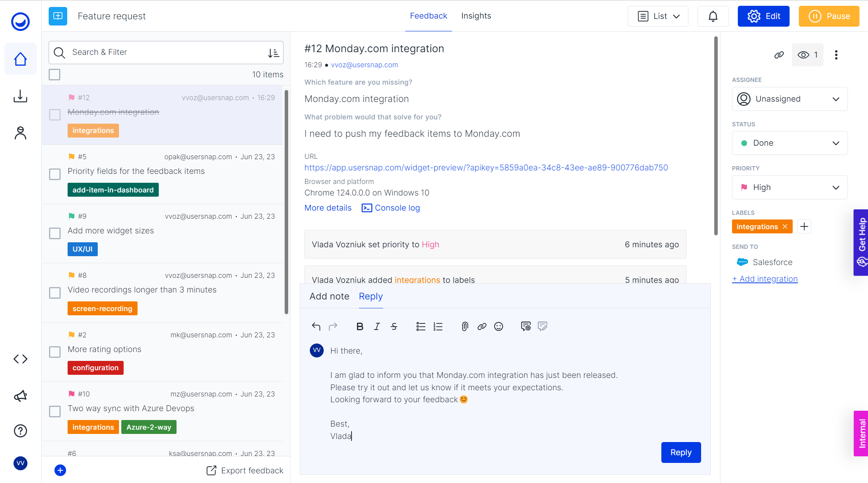Click the add canned response icon
This screenshot has height=483, width=868.
[526, 327]
